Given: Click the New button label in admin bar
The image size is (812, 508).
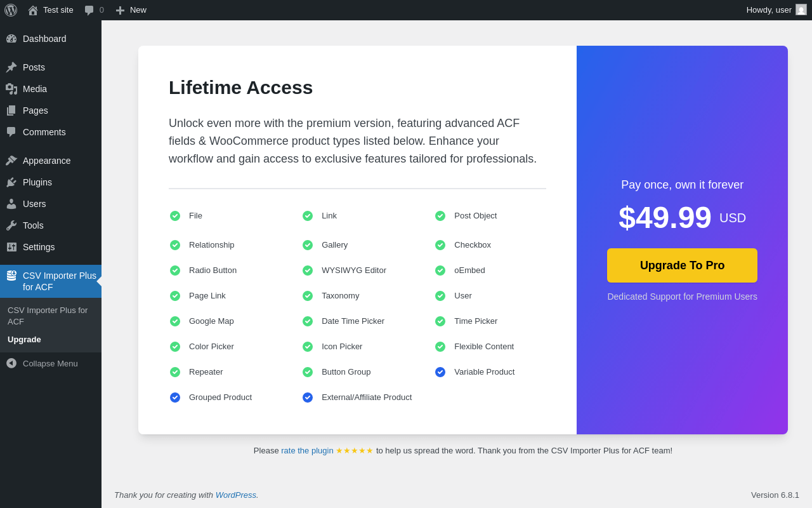Looking at the screenshot, I should tap(138, 10).
